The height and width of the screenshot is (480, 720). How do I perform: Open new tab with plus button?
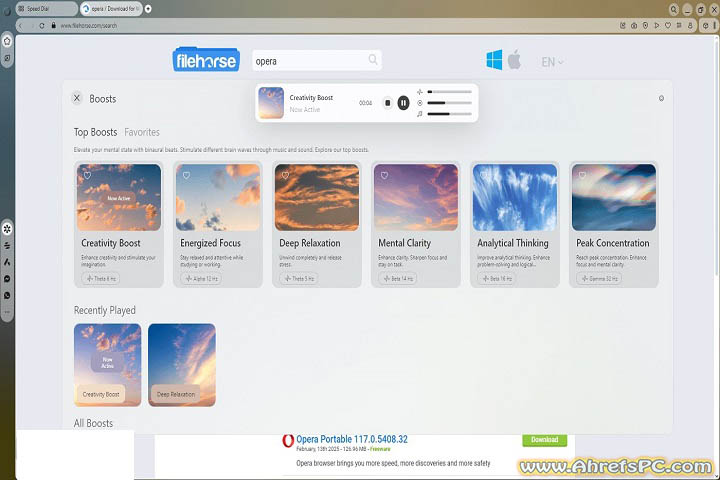click(148, 9)
